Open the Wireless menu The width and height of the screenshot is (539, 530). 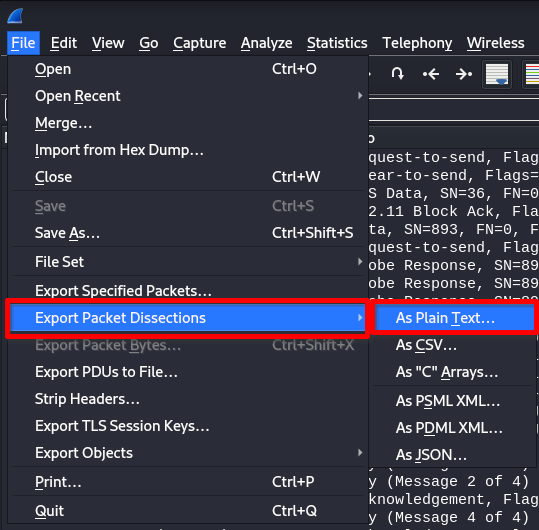(x=495, y=43)
